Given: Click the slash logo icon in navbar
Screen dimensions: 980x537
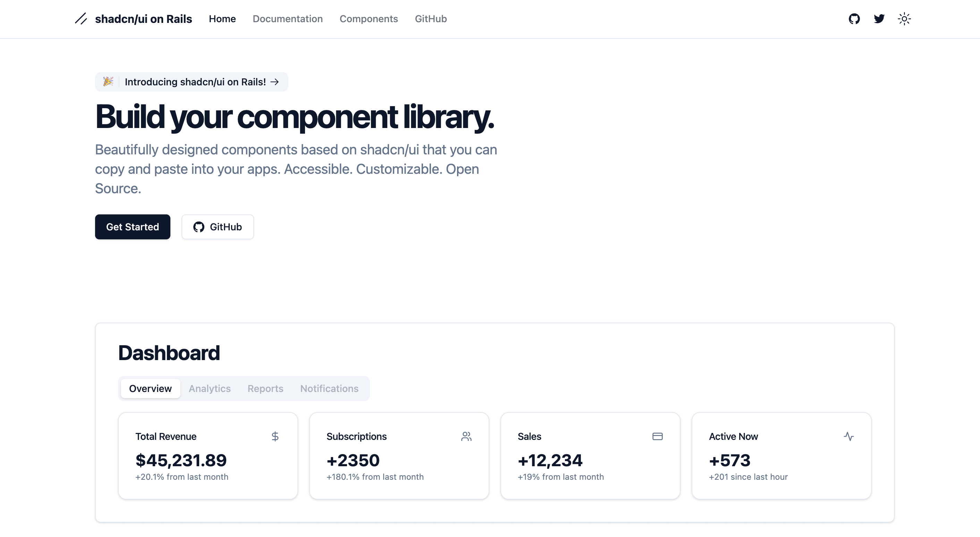Looking at the screenshot, I should [x=81, y=19].
